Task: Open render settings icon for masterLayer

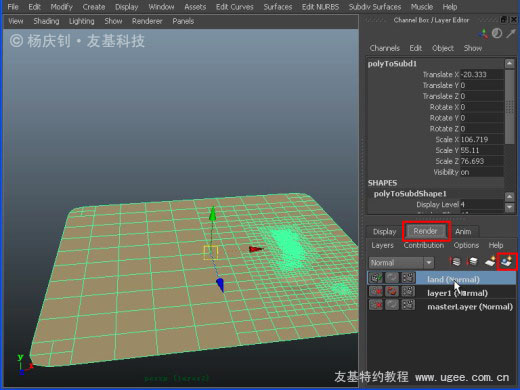Action: (x=408, y=305)
